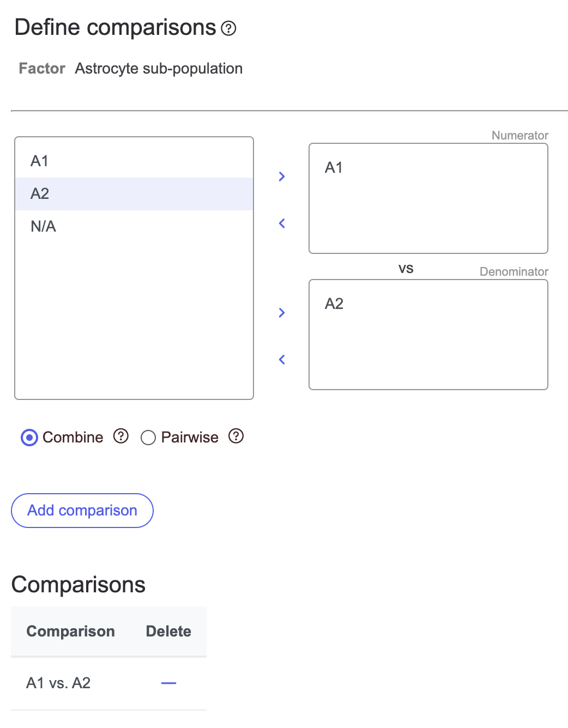568x728 pixels.
Task: Click the Add comparison button
Action: (82, 511)
